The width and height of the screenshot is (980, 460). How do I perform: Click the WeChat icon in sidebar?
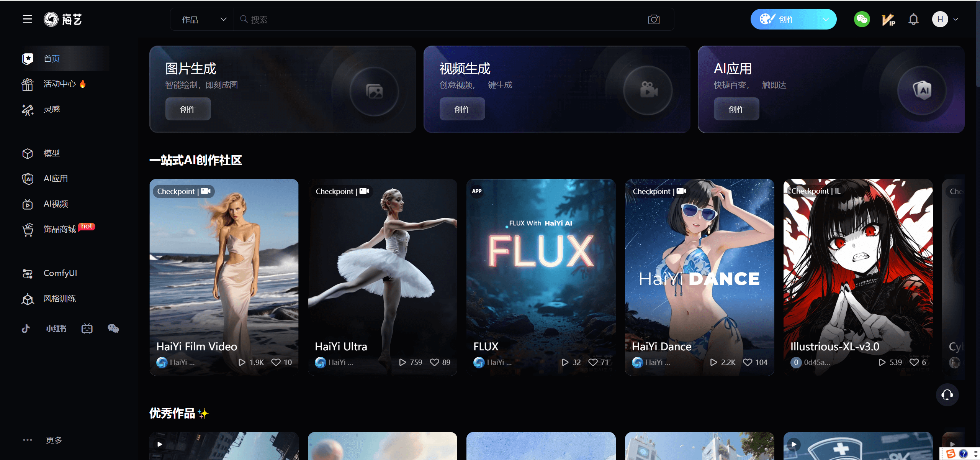click(x=113, y=329)
